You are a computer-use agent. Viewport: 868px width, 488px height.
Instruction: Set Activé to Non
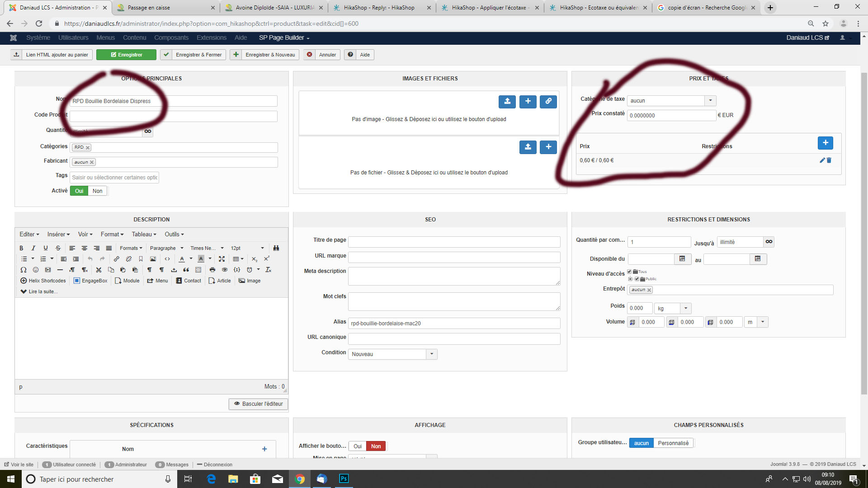[x=98, y=191]
